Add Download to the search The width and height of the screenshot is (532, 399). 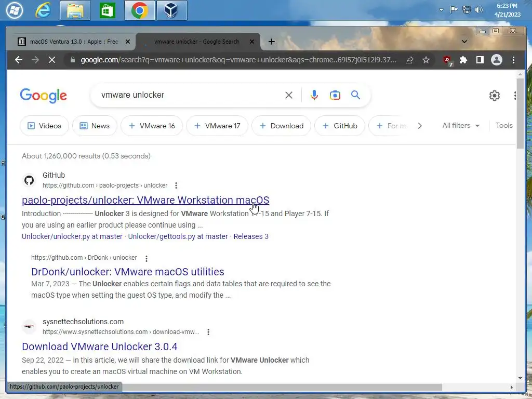click(x=281, y=126)
